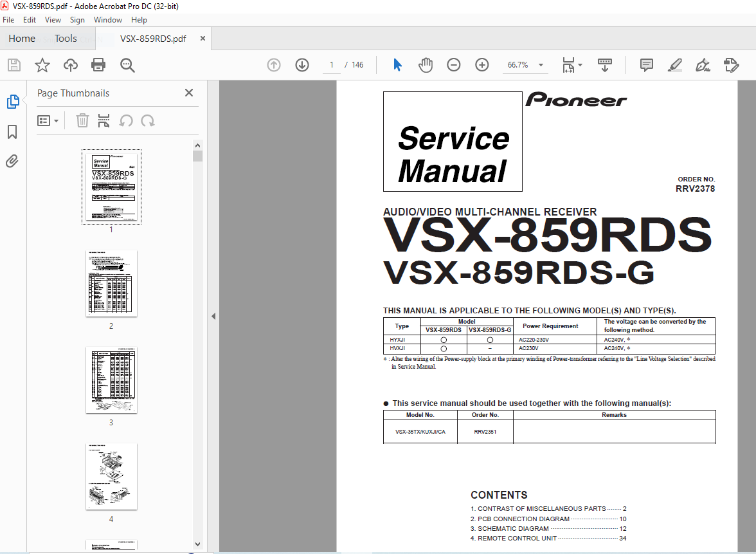The width and height of the screenshot is (756, 554).
Task: Open the Attachments paperclip panel
Action: (12, 161)
